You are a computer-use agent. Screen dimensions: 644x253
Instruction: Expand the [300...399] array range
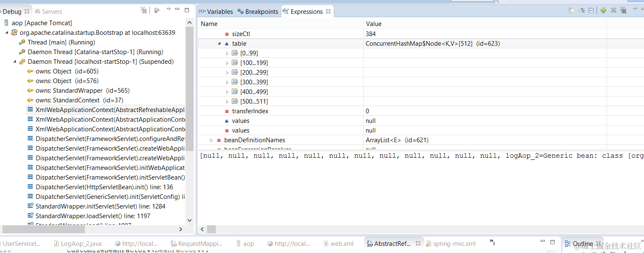227,82
